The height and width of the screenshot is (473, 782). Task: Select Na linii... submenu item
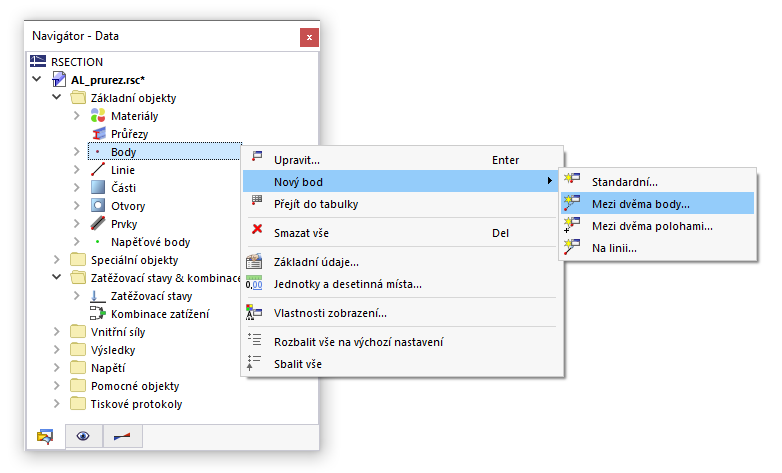click(x=657, y=247)
